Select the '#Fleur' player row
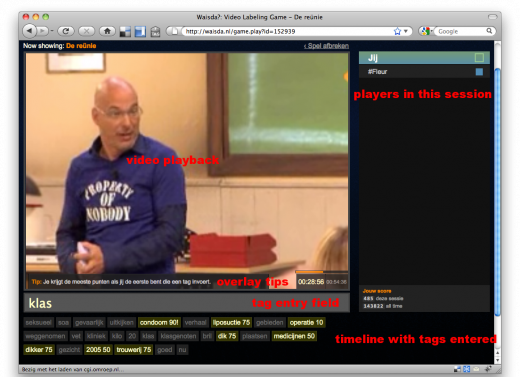The width and height of the screenshot is (520, 377). point(424,72)
